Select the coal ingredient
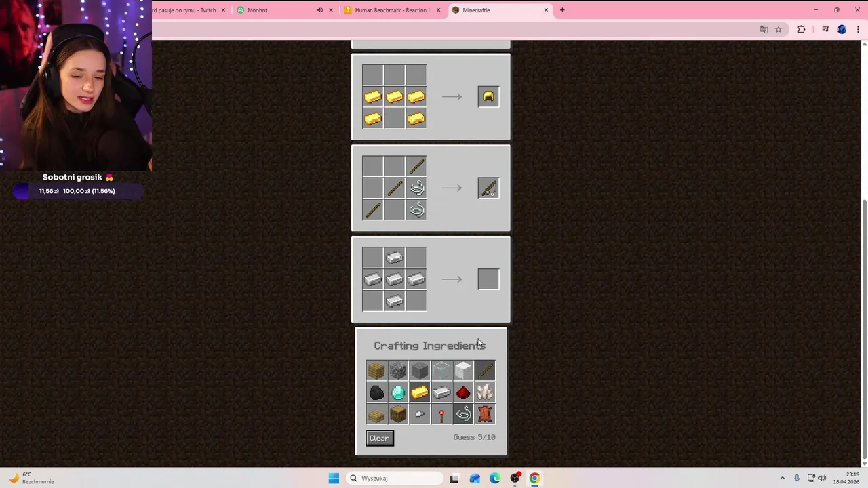Screen dimensions: 868x488 (x=376, y=392)
